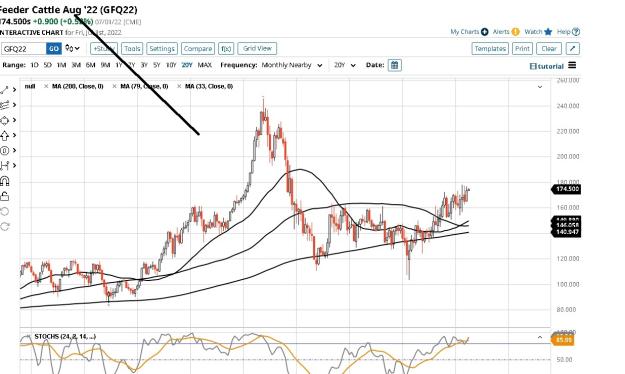The height and width of the screenshot is (374, 625).
Task: Remove the MA (33, Close, 0) study
Action: click(x=179, y=86)
